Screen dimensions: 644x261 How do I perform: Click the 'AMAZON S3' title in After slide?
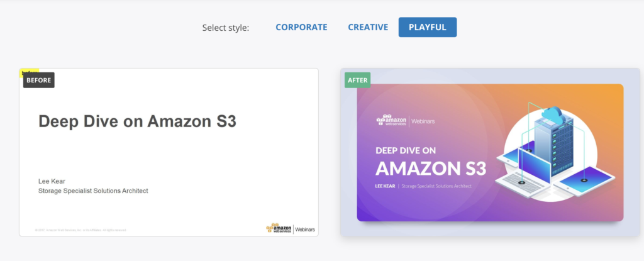click(x=431, y=169)
